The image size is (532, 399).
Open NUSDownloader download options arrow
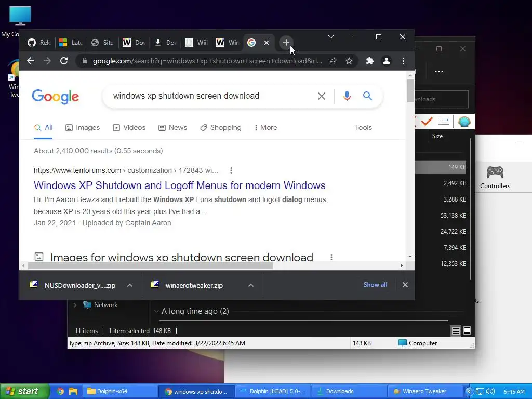point(129,285)
